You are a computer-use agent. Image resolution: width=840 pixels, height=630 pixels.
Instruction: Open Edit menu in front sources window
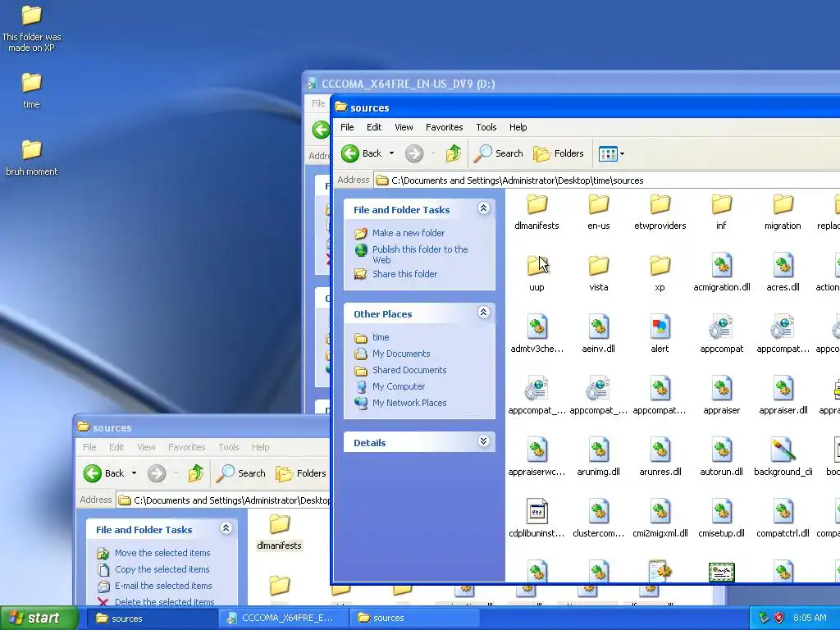click(x=374, y=127)
